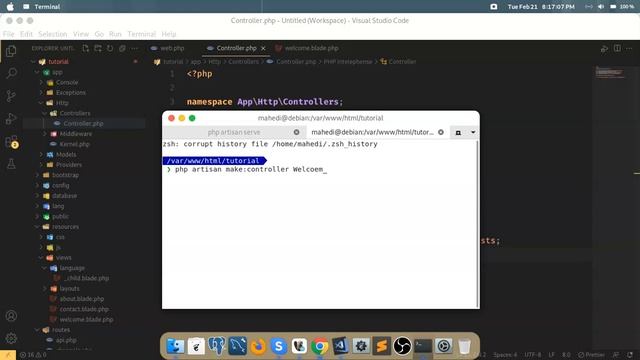
Task: Expand the database folder
Action: 37,196
